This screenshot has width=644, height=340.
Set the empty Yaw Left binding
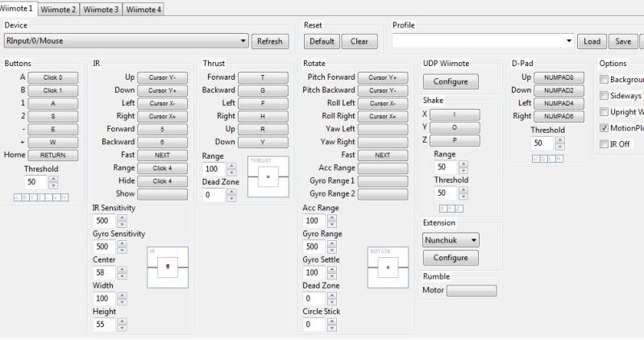383,129
